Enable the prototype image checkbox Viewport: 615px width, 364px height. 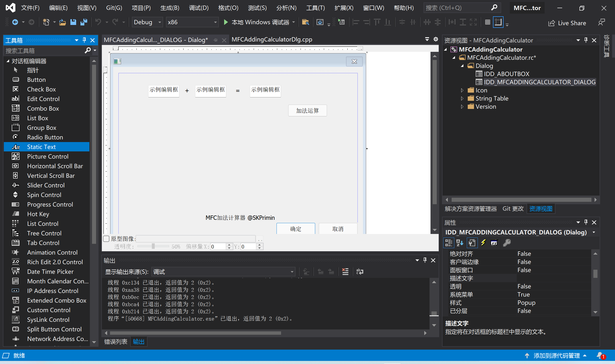[106, 239]
